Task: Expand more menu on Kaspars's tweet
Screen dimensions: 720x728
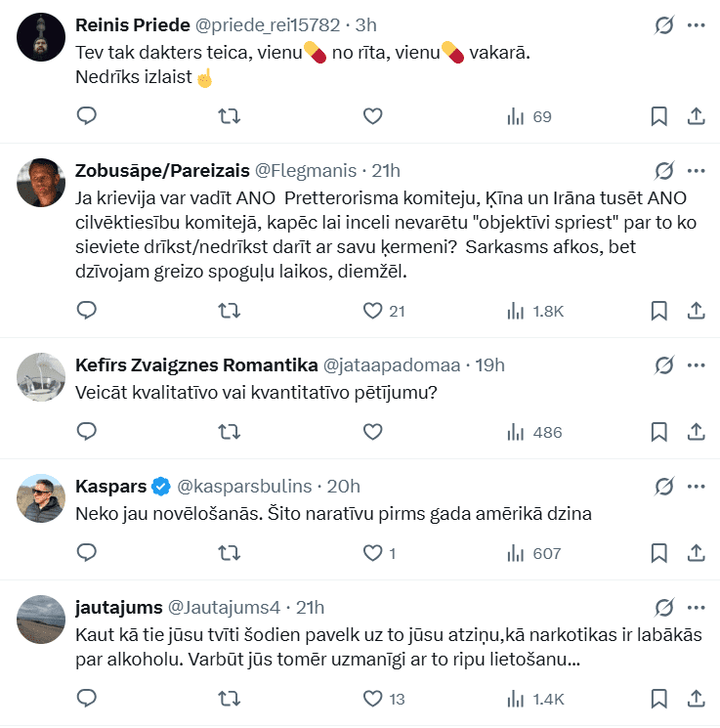Action: (x=697, y=486)
